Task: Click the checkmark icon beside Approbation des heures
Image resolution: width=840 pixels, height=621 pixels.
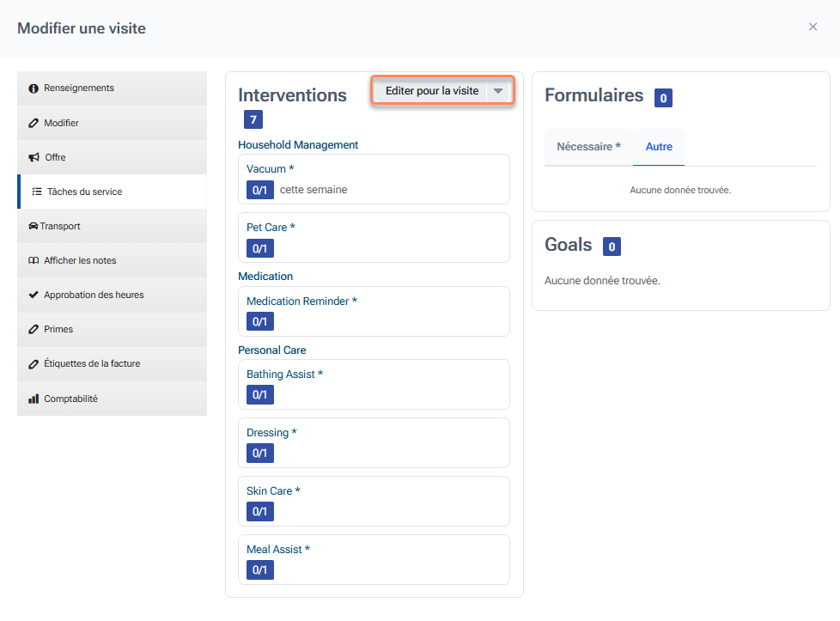Action: pyautogui.click(x=34, y=295)
